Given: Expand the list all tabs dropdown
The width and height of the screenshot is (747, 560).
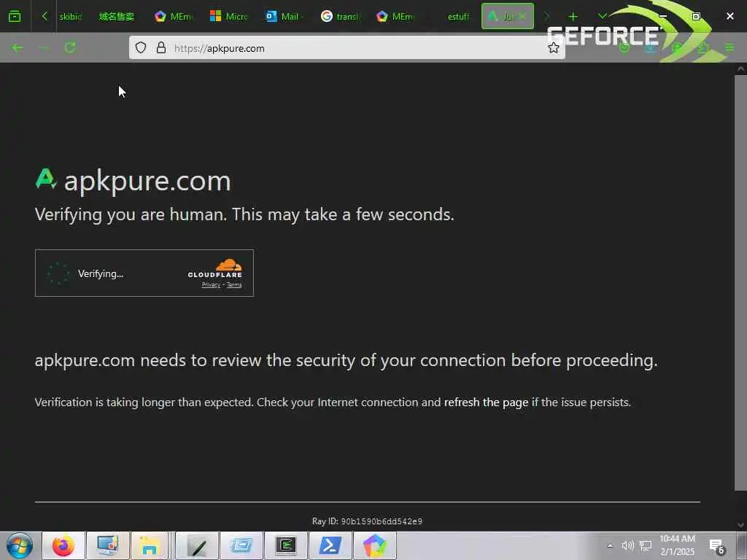Looking at the screenshot, I should pyautogui.click(x=602, y=16).
